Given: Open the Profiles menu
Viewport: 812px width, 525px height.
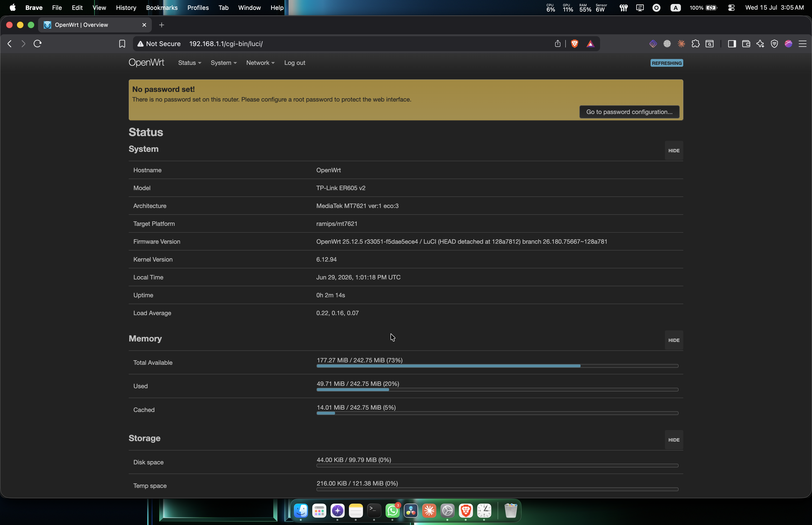Looking at the screenshot, I should pos(198,8).
